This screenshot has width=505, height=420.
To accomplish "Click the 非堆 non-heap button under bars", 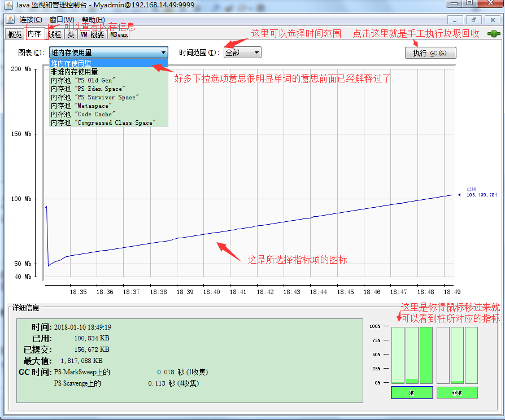I will [x=457, y=392].
